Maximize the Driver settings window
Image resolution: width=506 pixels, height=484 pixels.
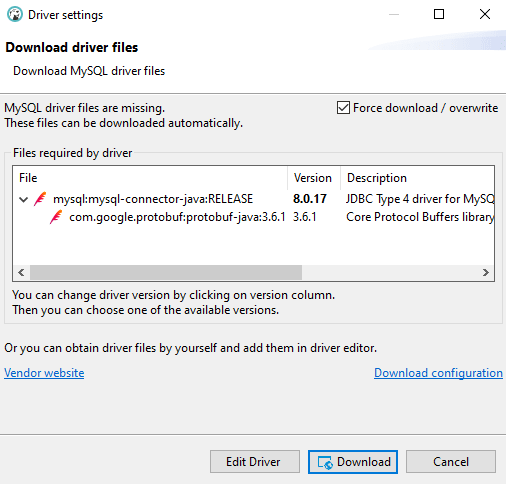tap(439, 14)
